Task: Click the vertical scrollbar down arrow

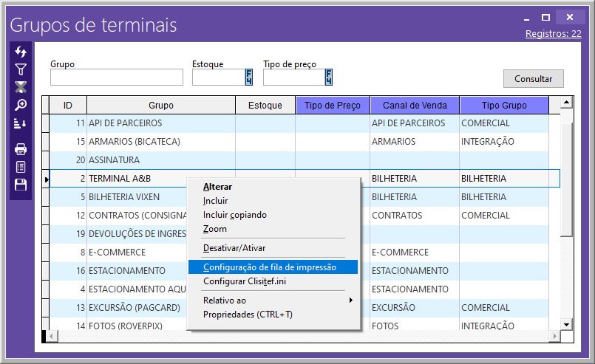Action: 566,324
